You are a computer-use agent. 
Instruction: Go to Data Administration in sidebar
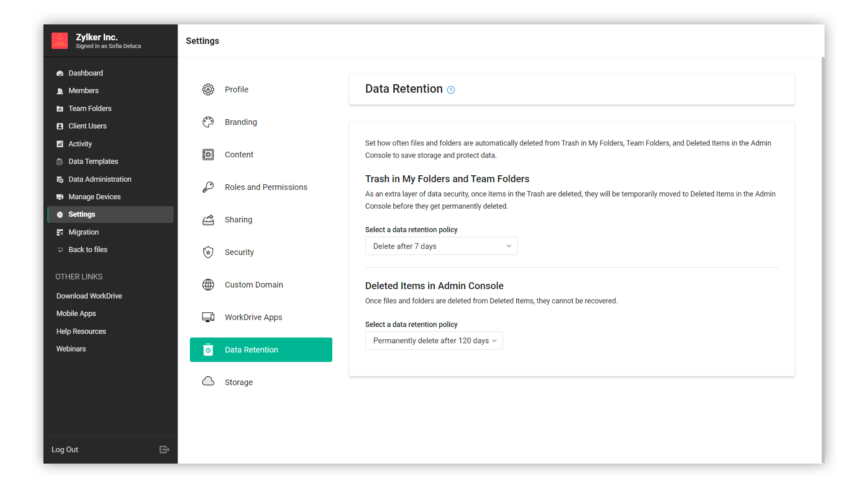click(x=99, y=179)
